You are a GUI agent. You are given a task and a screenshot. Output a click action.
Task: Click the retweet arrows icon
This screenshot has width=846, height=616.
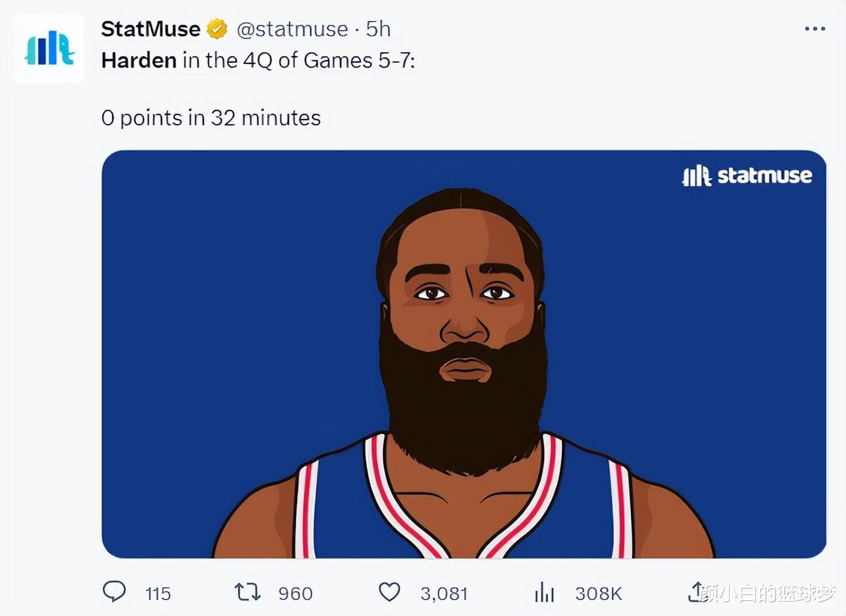(x=248, y=592)
